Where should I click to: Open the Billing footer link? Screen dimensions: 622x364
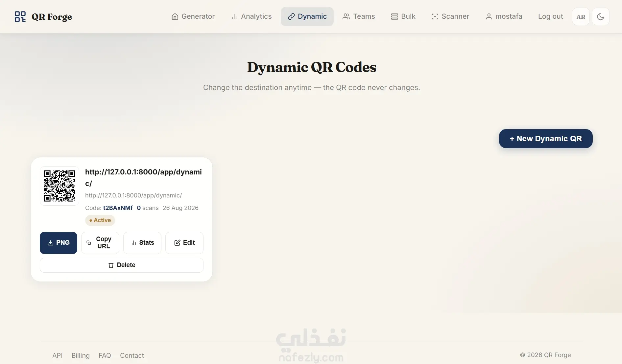[81, 355]
